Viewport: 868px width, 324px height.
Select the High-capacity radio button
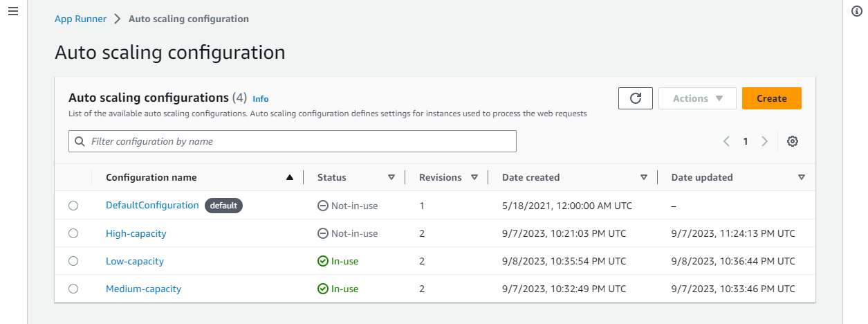(73, 233)
